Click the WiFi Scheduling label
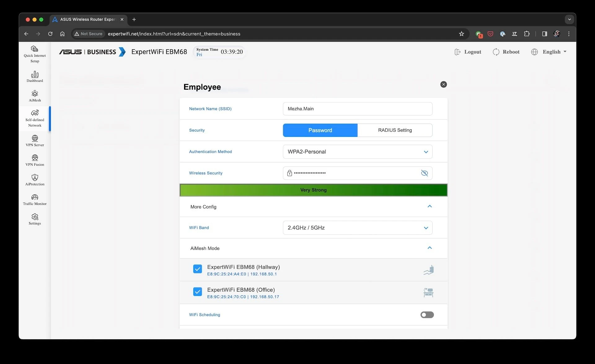 [205, 315]
